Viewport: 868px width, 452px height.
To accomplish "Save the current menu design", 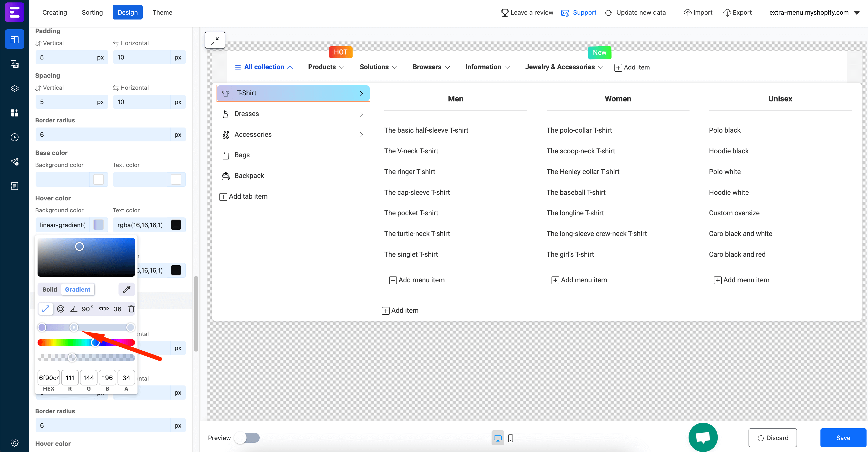I will pyautogui.click(x=843, y=438).
